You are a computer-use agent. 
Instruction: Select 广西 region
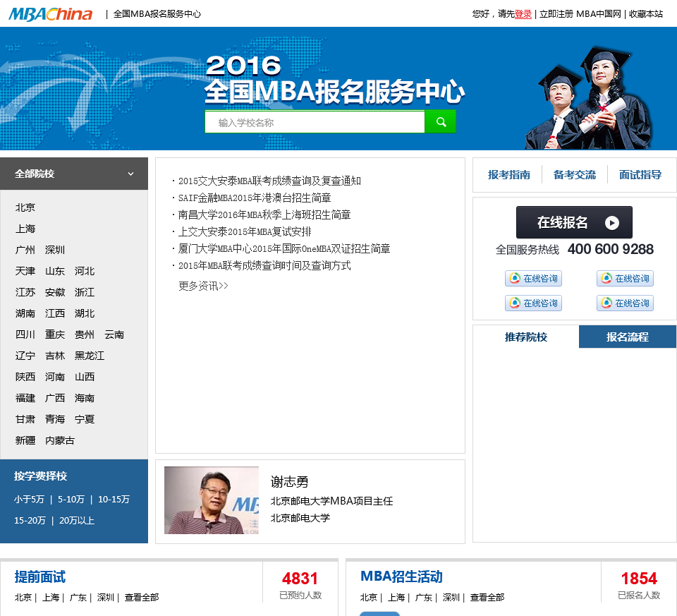(55, 398)
